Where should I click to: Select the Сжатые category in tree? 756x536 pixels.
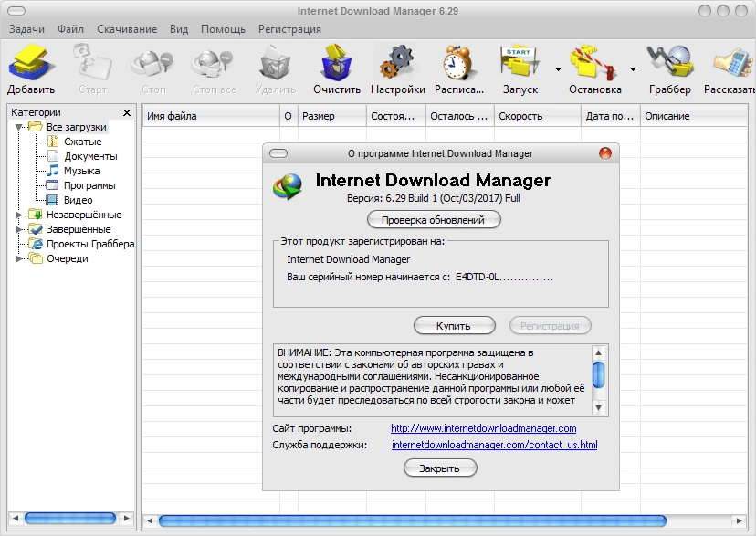(82, 142)
